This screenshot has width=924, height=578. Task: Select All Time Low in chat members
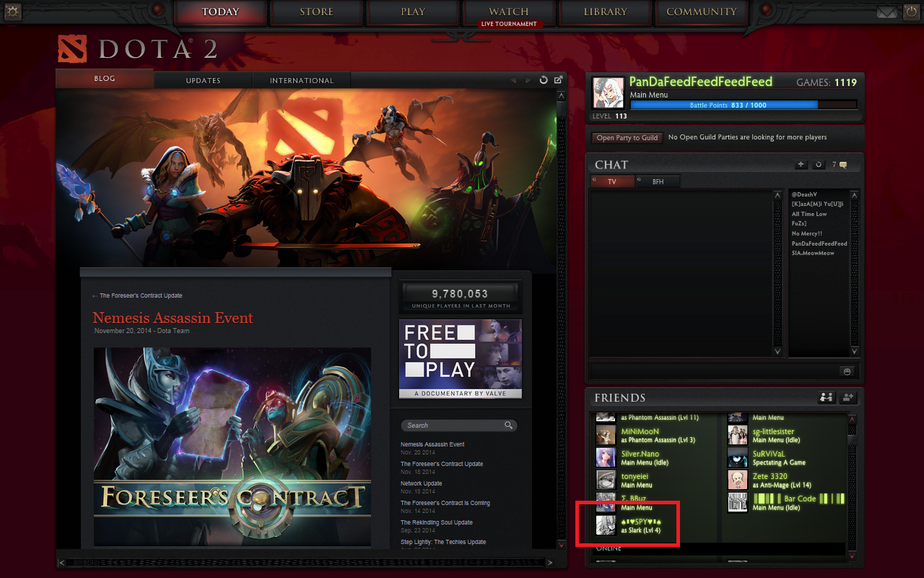point(809,214)
